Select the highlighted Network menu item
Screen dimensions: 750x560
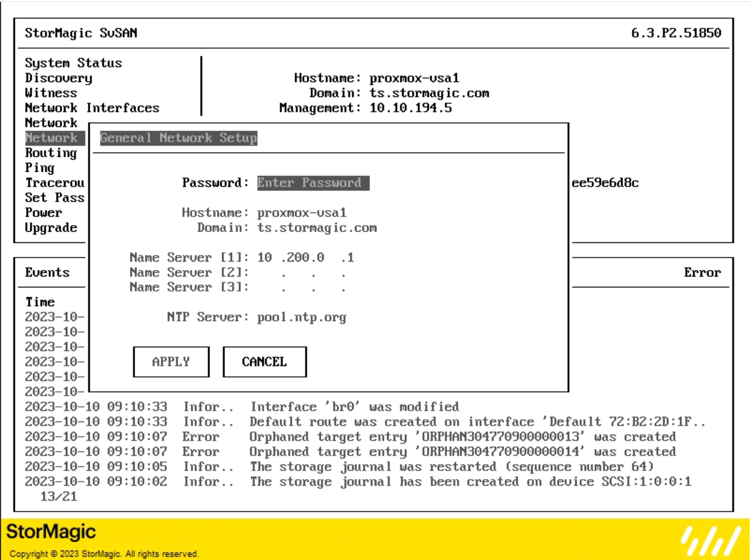pyautogui.click(x=55, y=138)
